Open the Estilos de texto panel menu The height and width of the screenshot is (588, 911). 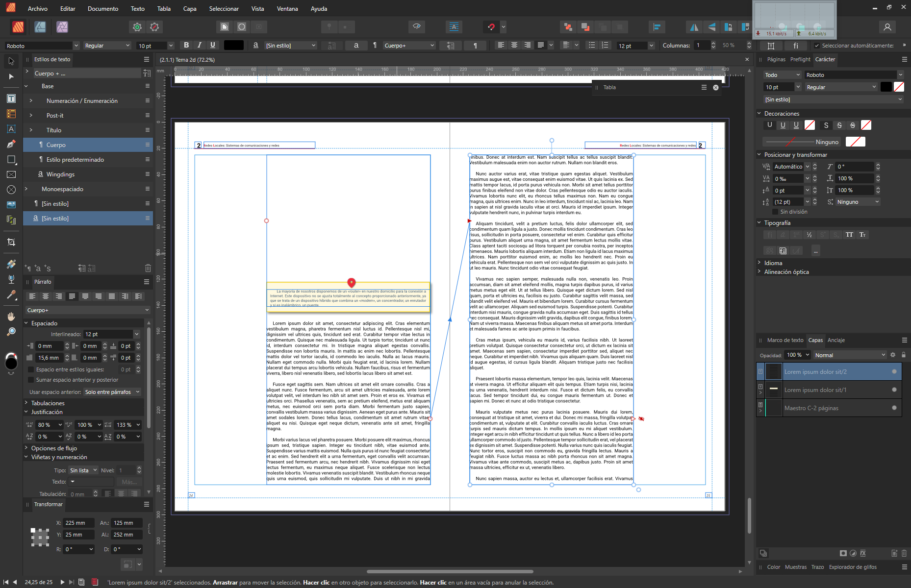pos(147,59)
